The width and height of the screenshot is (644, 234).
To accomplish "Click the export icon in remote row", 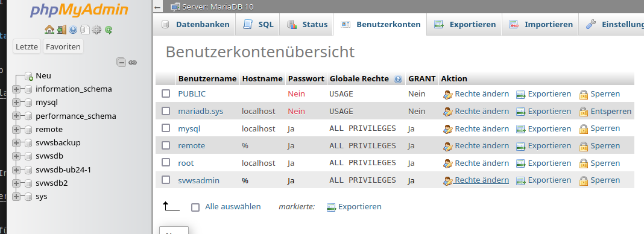I will pos(521,146).
